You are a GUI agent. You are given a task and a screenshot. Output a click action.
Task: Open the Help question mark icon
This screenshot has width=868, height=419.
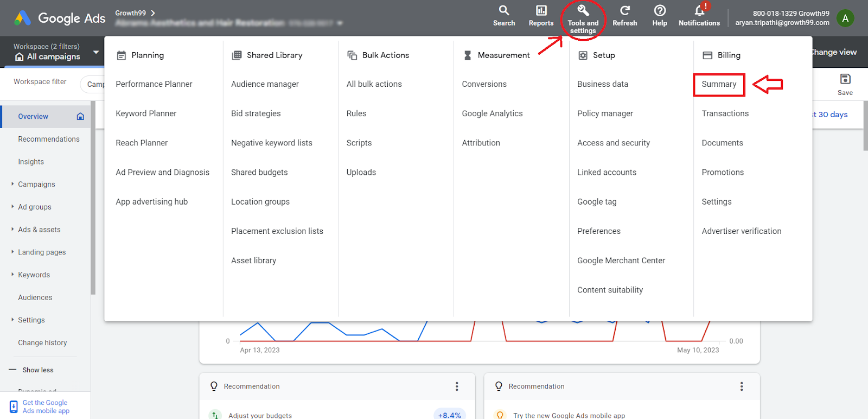(660, 10)
